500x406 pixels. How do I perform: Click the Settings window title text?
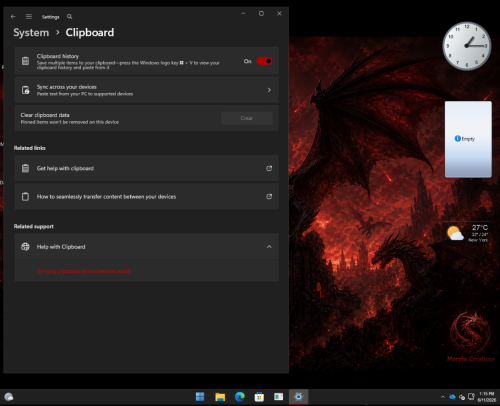[x=51, y=17]
